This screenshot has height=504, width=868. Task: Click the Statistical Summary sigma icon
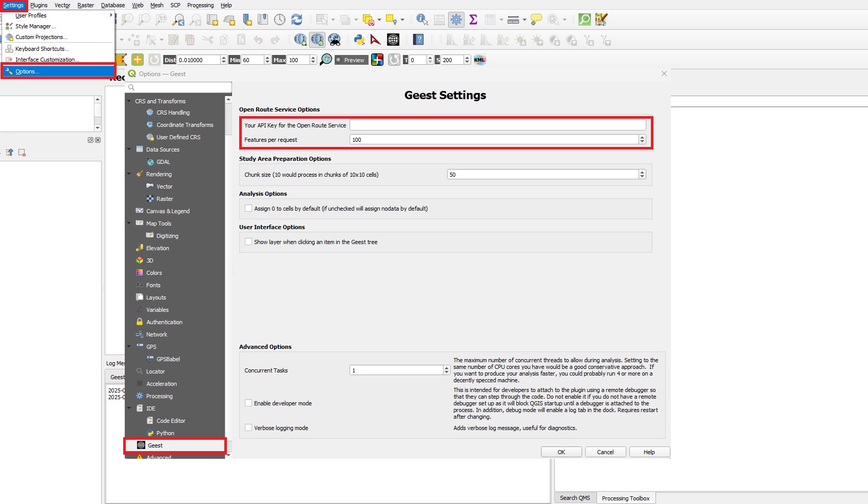click(x=473, y=20)
